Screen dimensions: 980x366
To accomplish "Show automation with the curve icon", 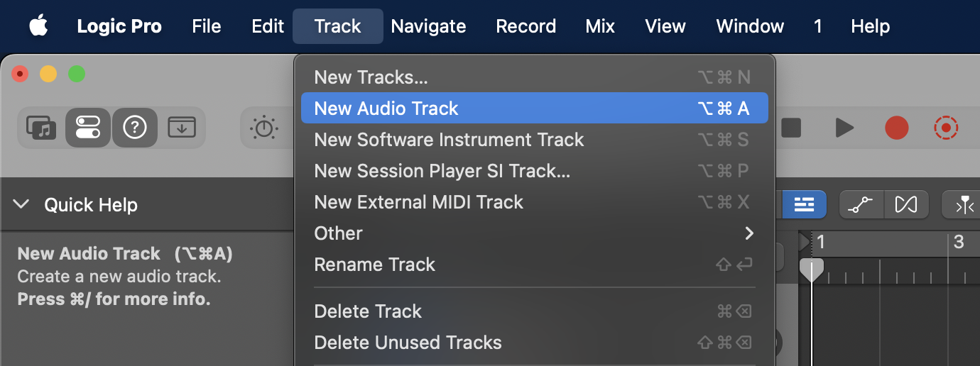I will (861, 205).
